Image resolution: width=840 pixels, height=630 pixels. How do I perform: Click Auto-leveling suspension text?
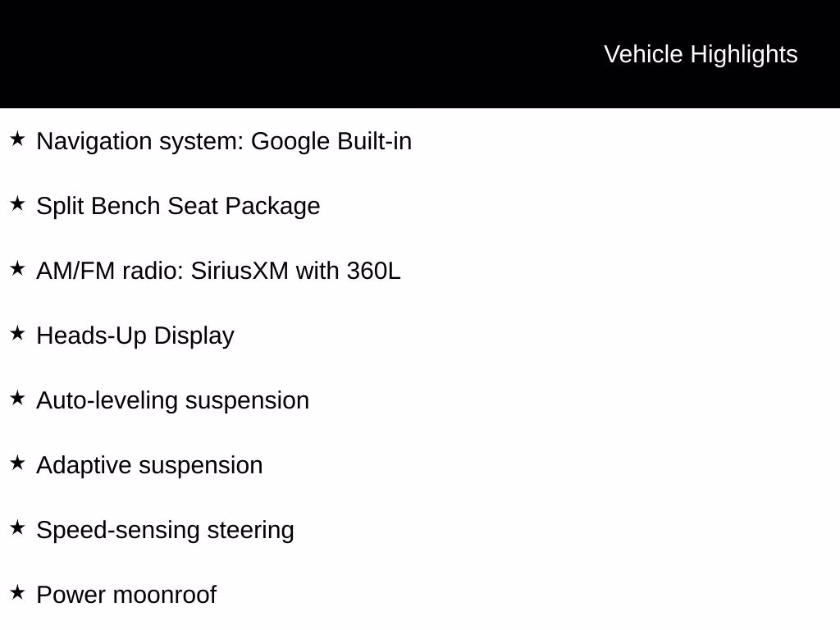click(173, 401)
